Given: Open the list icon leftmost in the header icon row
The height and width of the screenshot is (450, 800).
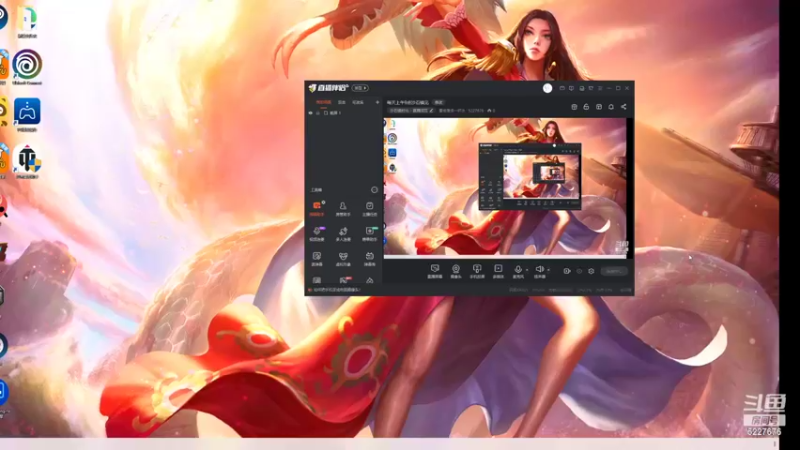Looking at the screenshot, I should tap(574, 107).
